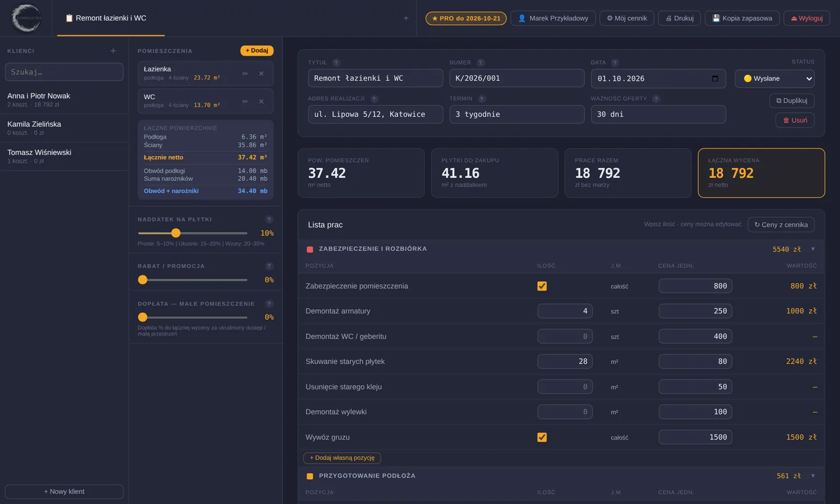This screenshot has height=504, width=840.
Task: Select client Anna i Piotr Nowak
Action: click(64, 100)
